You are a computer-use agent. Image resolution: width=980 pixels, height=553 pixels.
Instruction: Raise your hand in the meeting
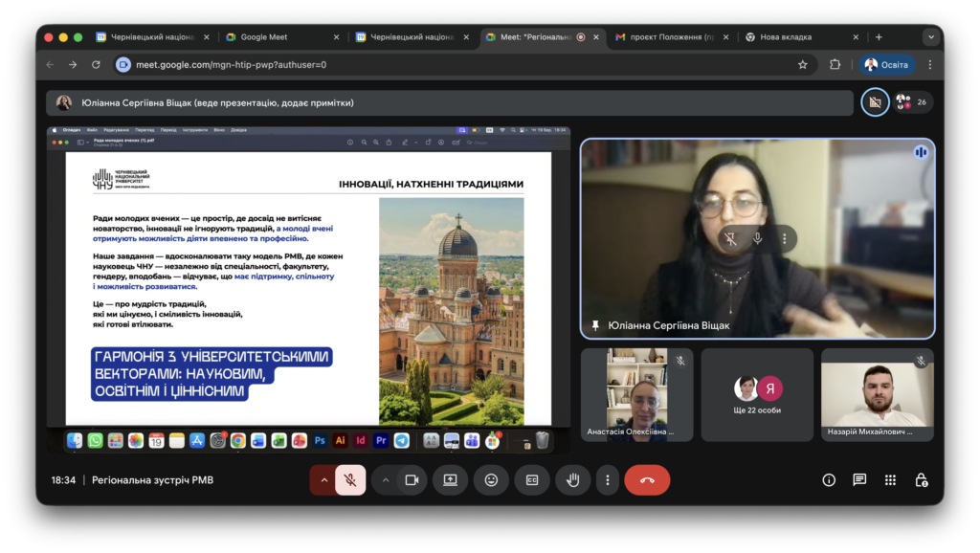pyautogui.click(x=572, y=480)
